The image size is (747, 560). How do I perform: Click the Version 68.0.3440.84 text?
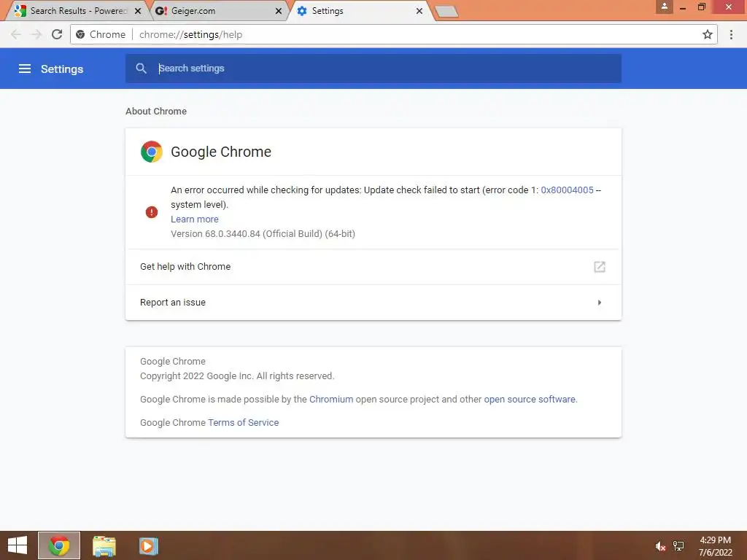coord(263,234)
